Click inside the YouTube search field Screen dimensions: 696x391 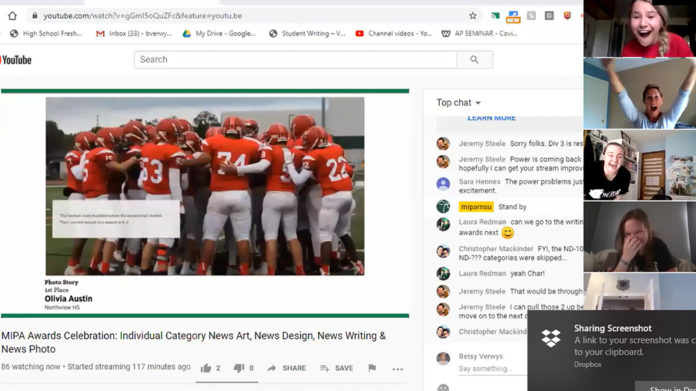click(x=295, y=59)
